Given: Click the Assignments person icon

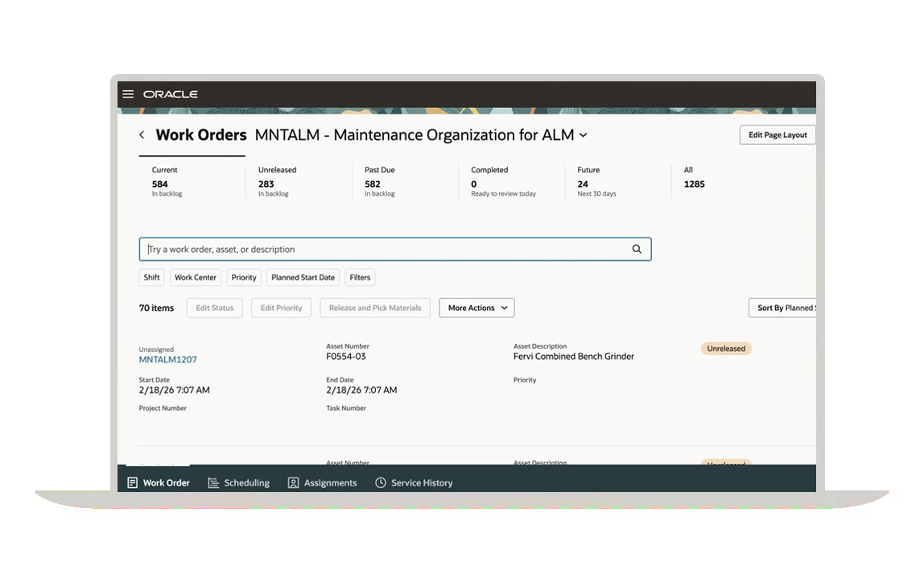Looking at the screenshot, I should click(294, 483).
